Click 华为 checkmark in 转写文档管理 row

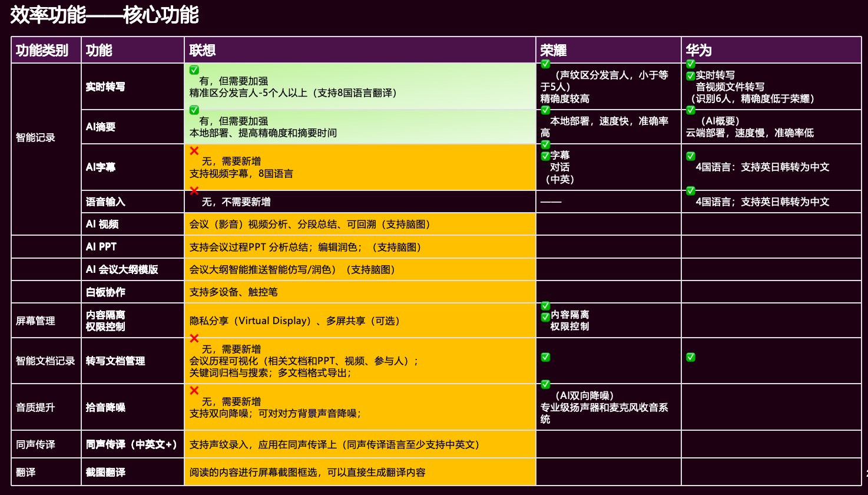click(x=691, y=357)
